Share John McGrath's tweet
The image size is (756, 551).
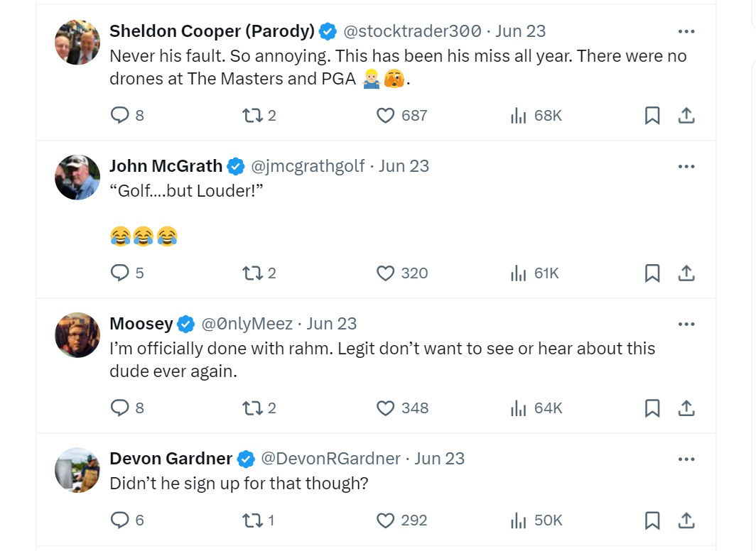click(686, 273)
